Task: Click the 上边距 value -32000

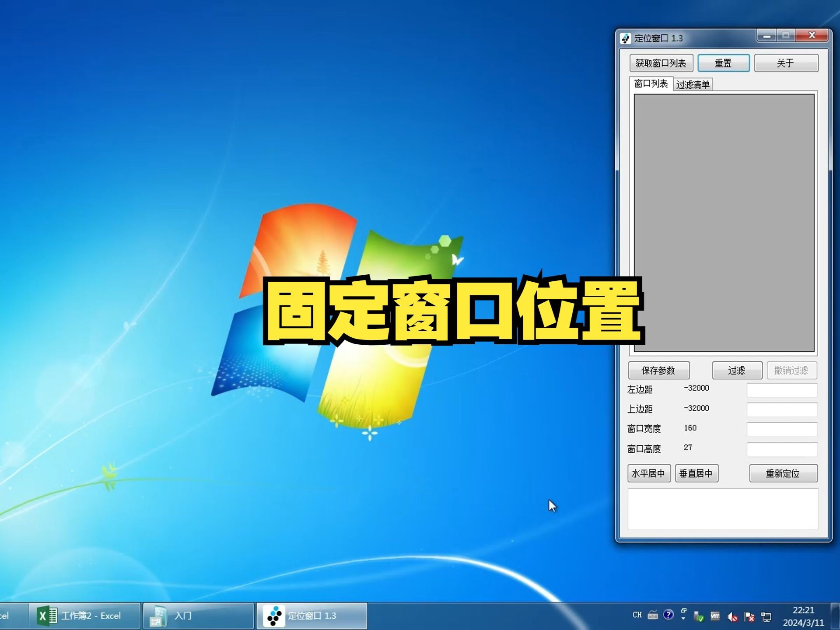Action: coord(696,408)
